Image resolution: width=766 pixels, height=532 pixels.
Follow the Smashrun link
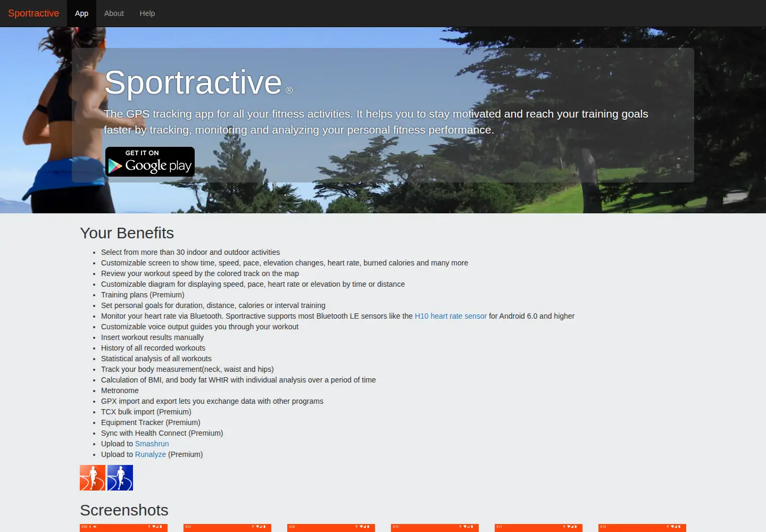(x=152, y=444)
